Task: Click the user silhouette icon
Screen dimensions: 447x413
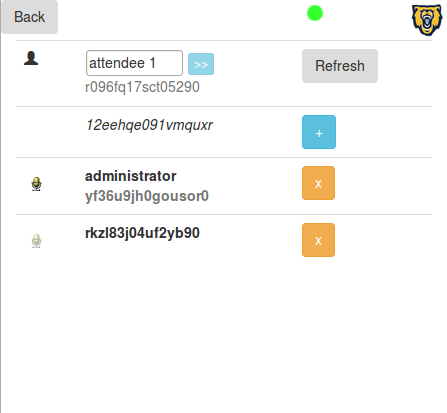Action: [x=31, y=58]
